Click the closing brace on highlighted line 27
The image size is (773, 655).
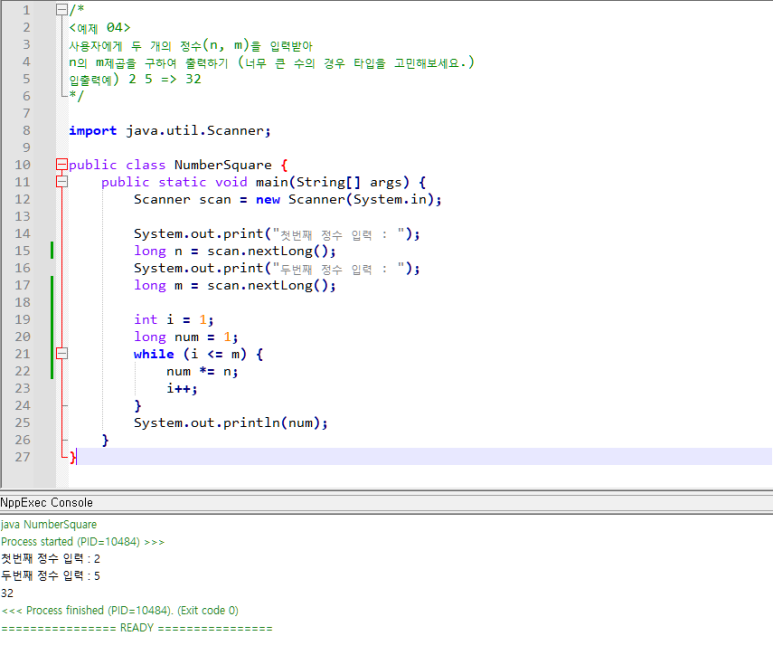73,457
